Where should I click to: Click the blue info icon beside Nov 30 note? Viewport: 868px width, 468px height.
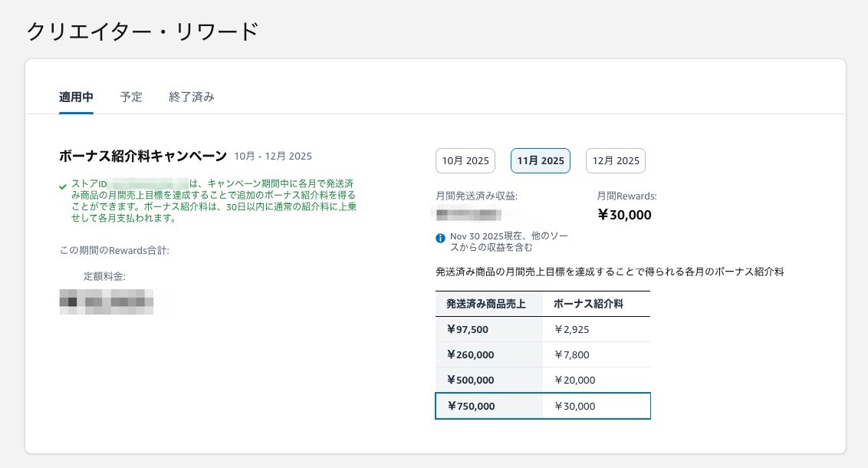click(440, 237)
